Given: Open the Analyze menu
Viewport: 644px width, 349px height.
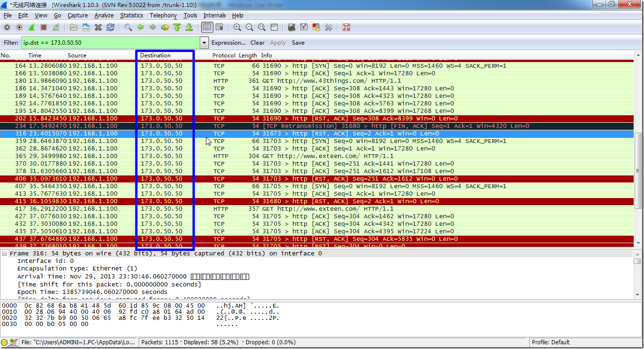Looking at the screenshot, I should click(104, 16).
